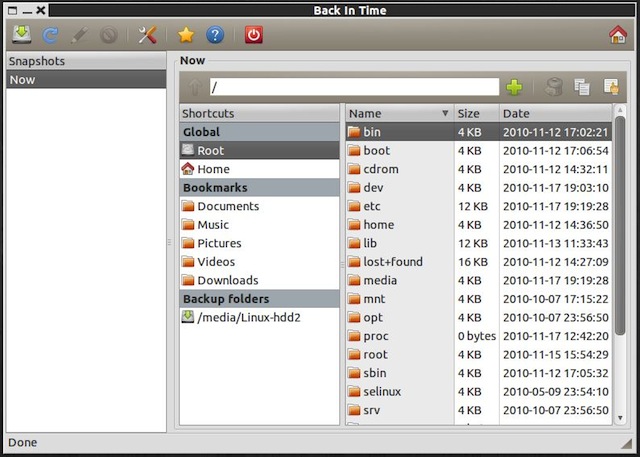This screenshot has height=457, width=640.
Task: Select the Now snapshot entry
Action: click(x=86, y=80)
